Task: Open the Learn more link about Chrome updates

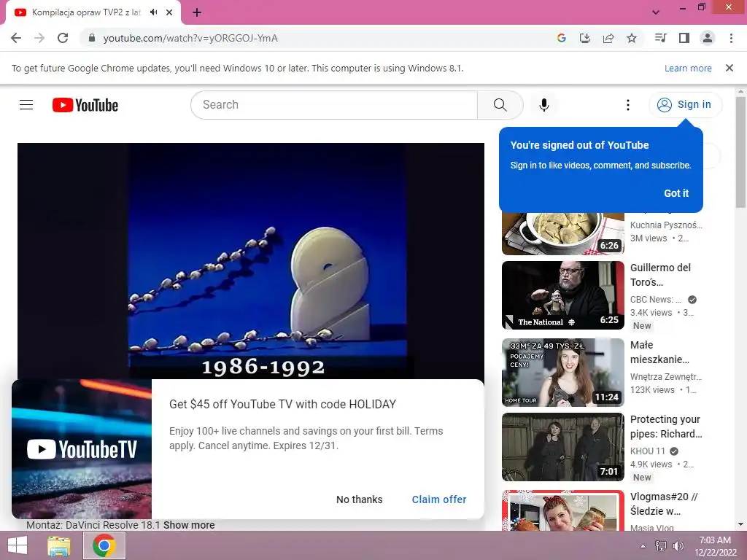Action: click(x=688, y=68)
